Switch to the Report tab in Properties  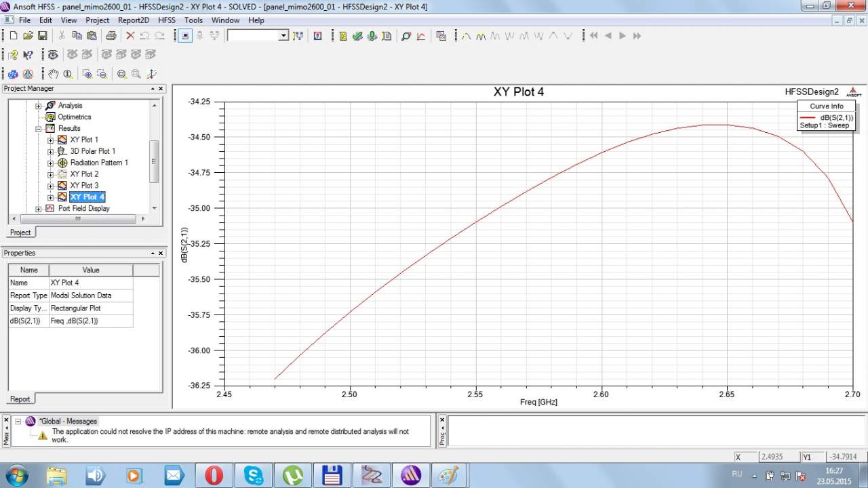tap(20, 399)
